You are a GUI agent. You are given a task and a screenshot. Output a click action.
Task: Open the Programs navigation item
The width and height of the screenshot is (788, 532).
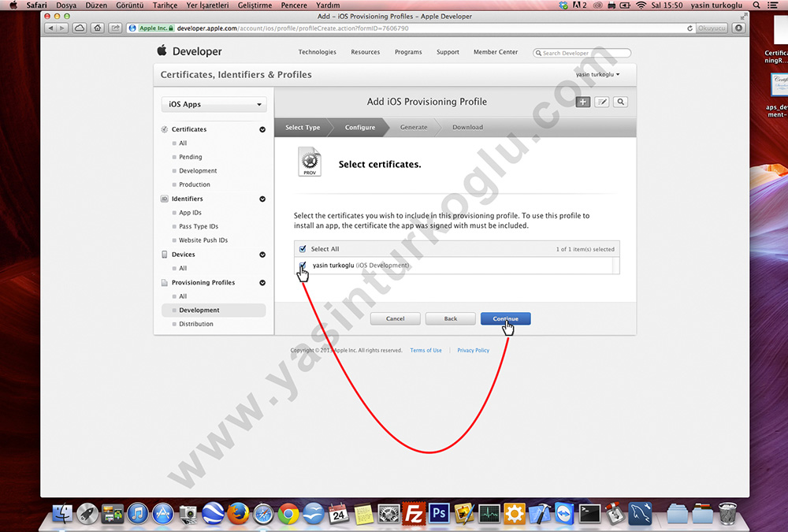(x=408, y=52)
